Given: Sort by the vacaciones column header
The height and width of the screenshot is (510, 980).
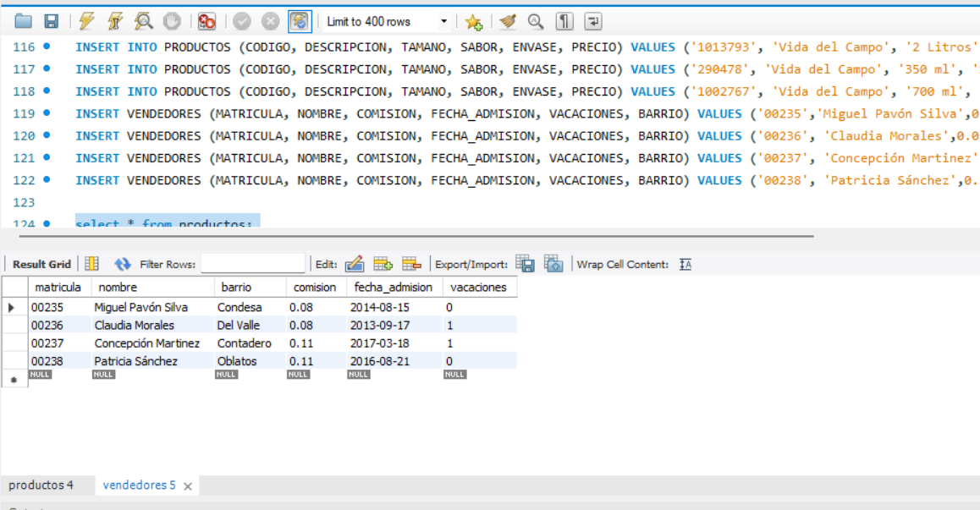Looking at the screenshot, I should point(480,288).
